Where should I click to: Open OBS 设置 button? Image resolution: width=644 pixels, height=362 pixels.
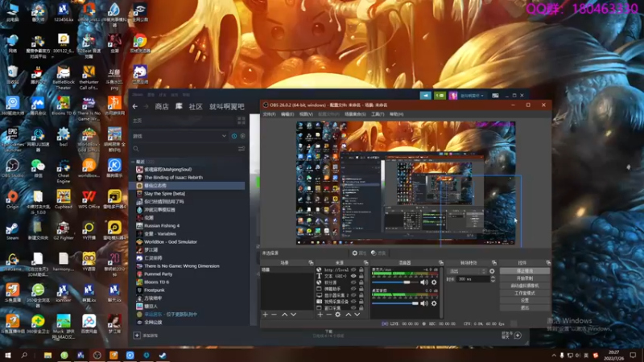(525, 300)
